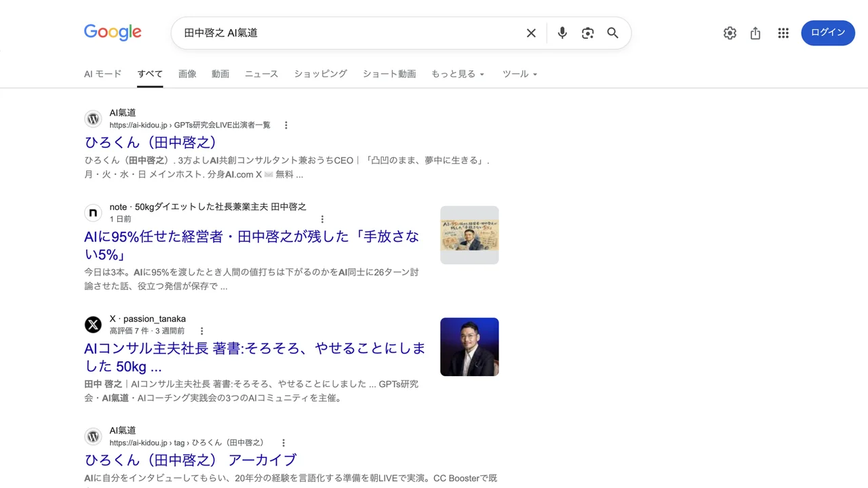Click note article thumbnail image

coord(469,235)
